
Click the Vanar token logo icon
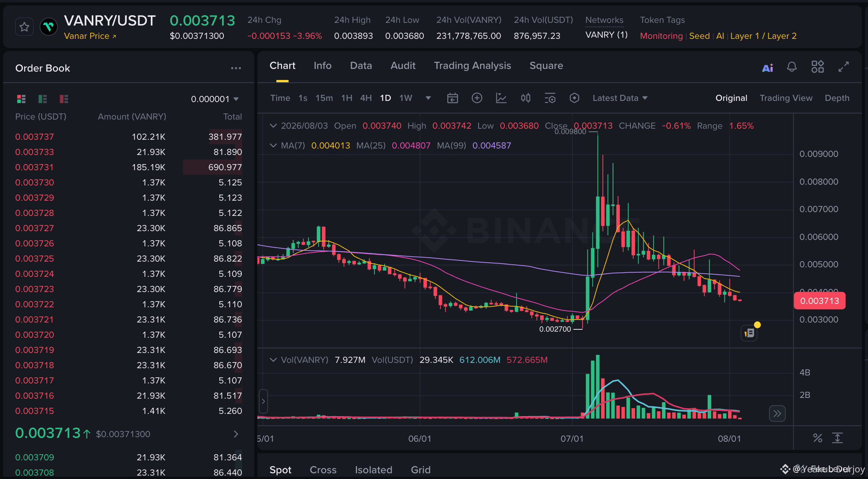(x=49, y=27)
